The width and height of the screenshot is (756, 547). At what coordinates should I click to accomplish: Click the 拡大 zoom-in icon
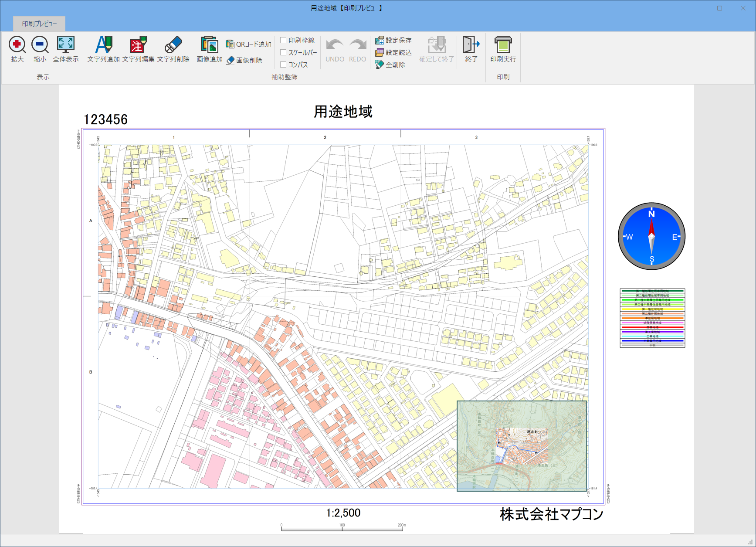(17, 45)
